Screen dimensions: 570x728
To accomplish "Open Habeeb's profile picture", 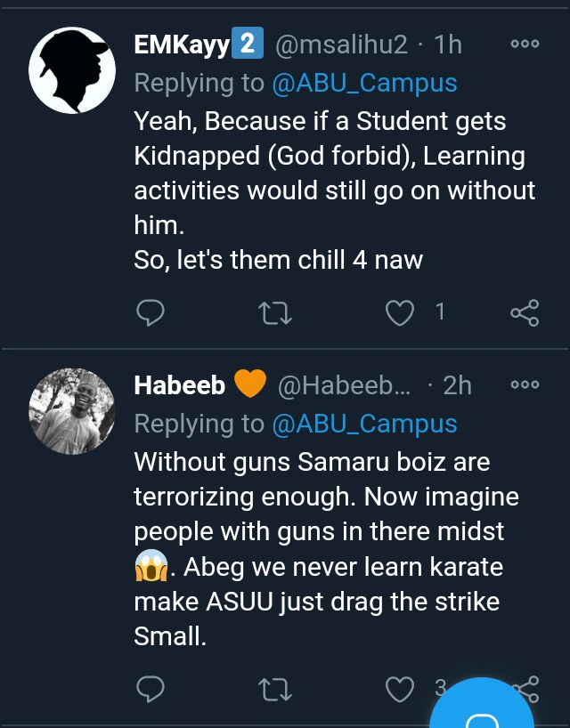I will coord(72,409).
